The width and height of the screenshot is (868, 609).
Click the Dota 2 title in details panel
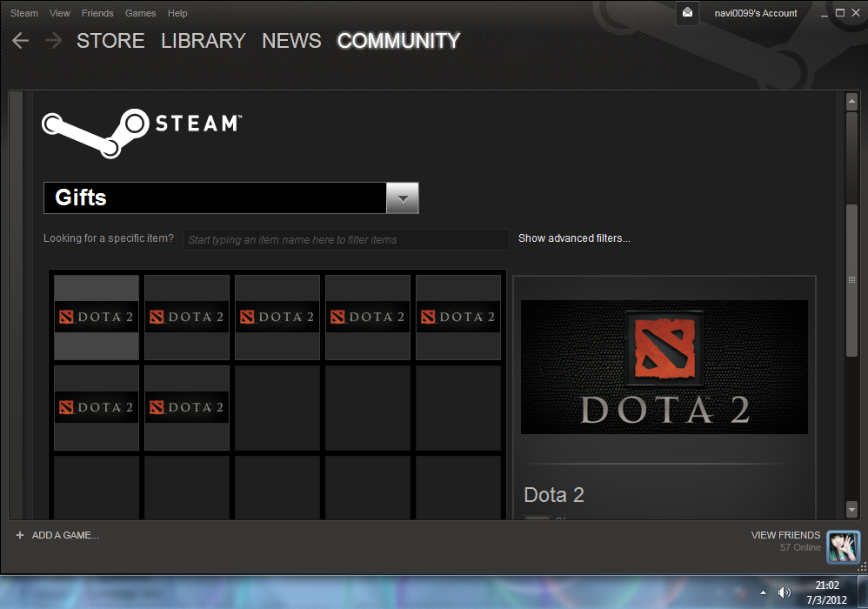pos(554,495)
